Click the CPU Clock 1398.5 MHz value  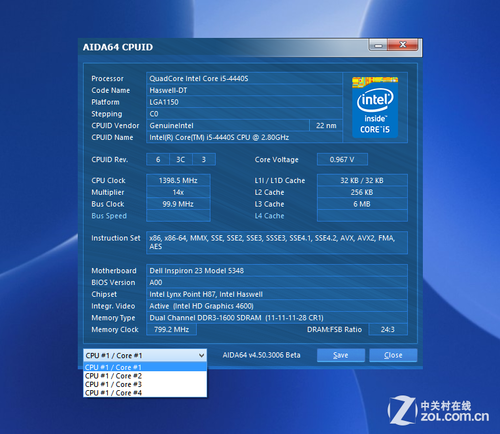(x=178, y=181)
